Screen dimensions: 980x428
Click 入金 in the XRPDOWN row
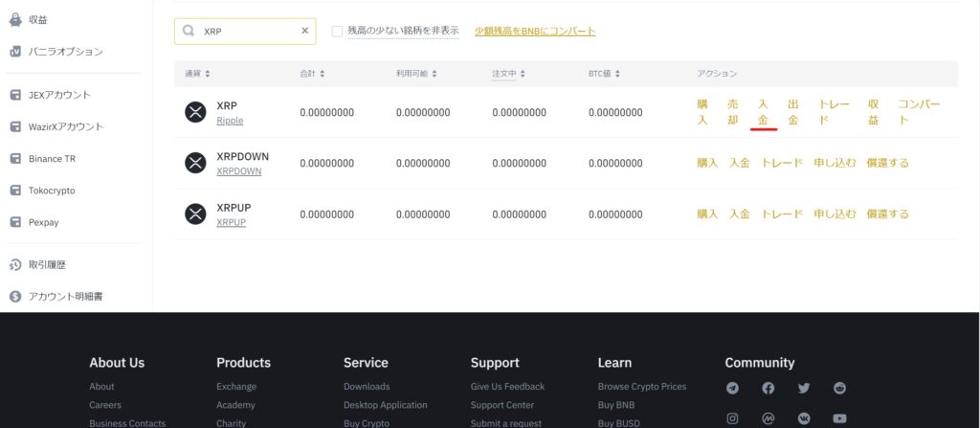click(740, 164)
